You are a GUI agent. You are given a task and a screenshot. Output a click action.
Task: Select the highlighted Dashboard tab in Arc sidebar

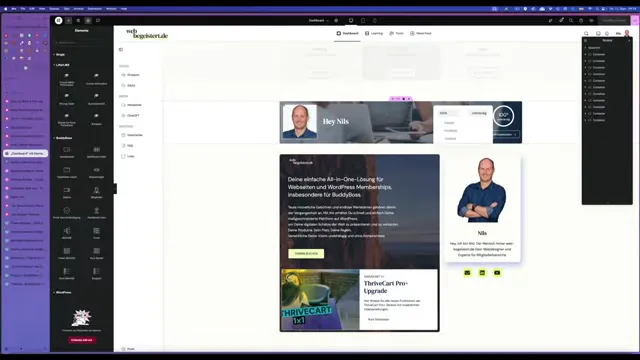click(26, 153)
